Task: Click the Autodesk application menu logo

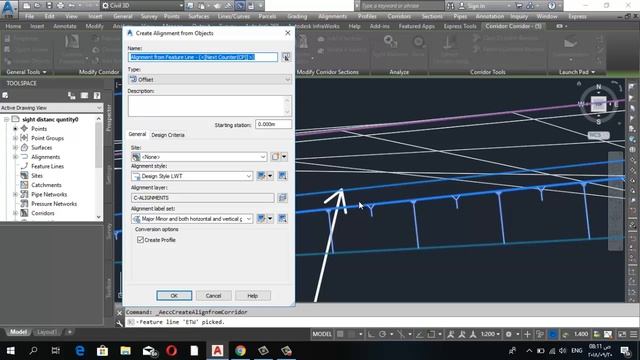Action: click(9, 8)
